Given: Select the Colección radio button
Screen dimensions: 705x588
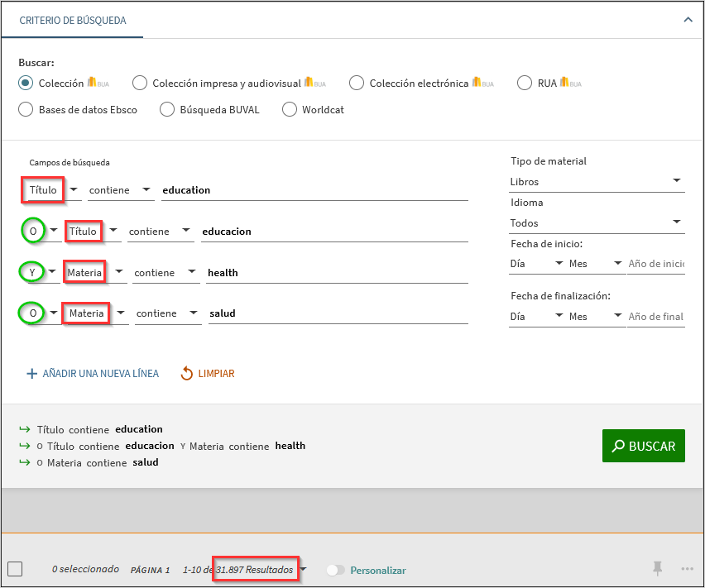Looking at the screenshot, I should (26, 83).
